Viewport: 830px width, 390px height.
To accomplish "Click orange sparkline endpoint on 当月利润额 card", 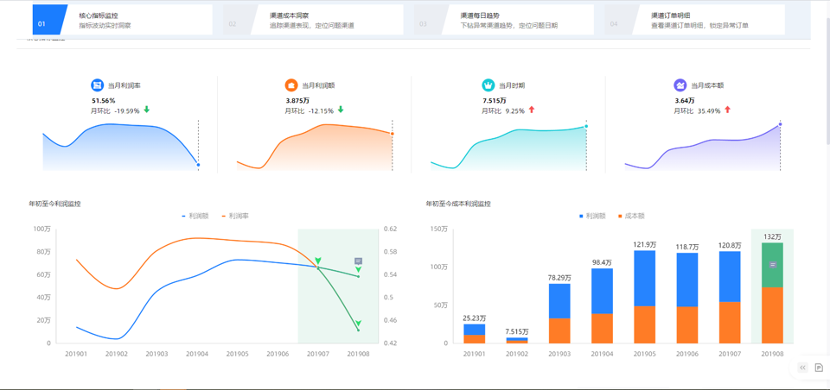I will tap(392, 133).
